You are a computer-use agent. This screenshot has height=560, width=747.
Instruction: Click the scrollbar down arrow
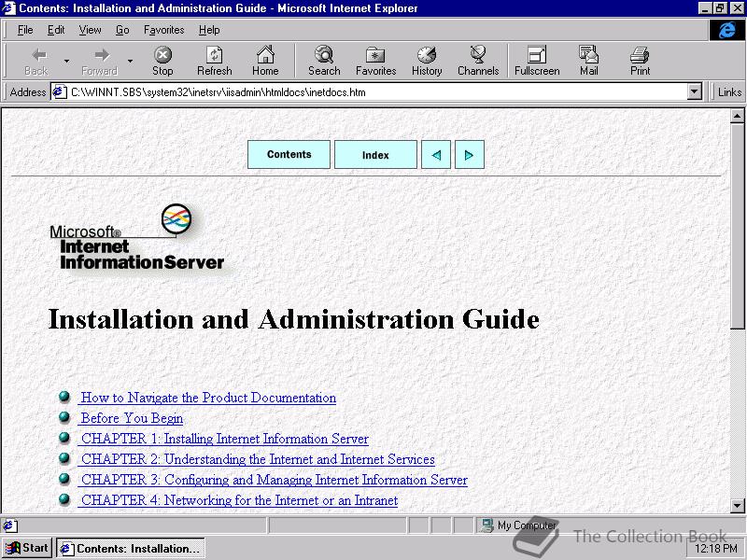pyautogui.click(x=737, y=506)
